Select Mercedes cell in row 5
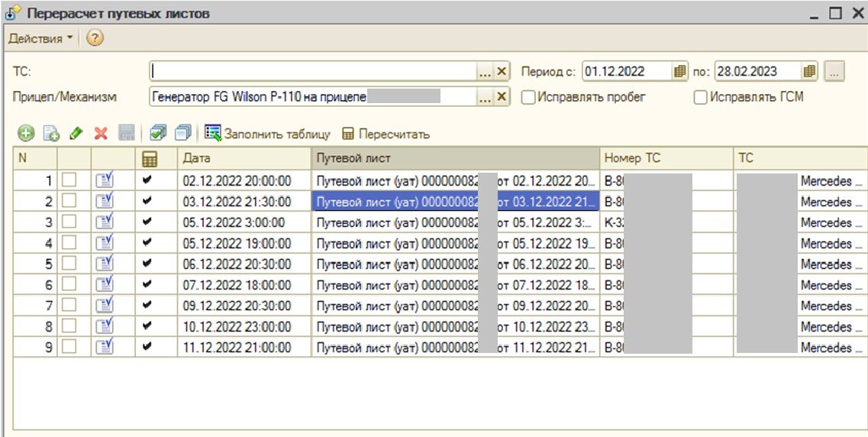The image size is (868, 437). point(801,264)
